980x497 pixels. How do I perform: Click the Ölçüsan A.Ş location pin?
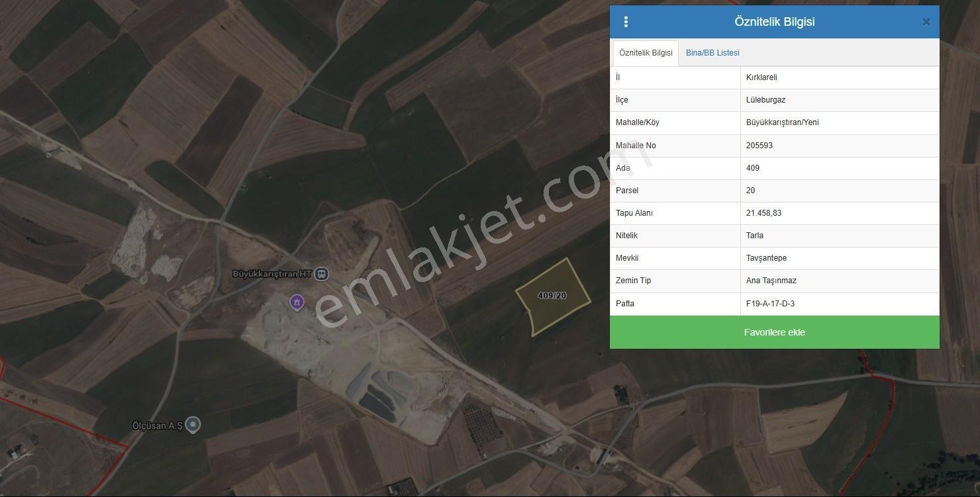tap(193, 424)
